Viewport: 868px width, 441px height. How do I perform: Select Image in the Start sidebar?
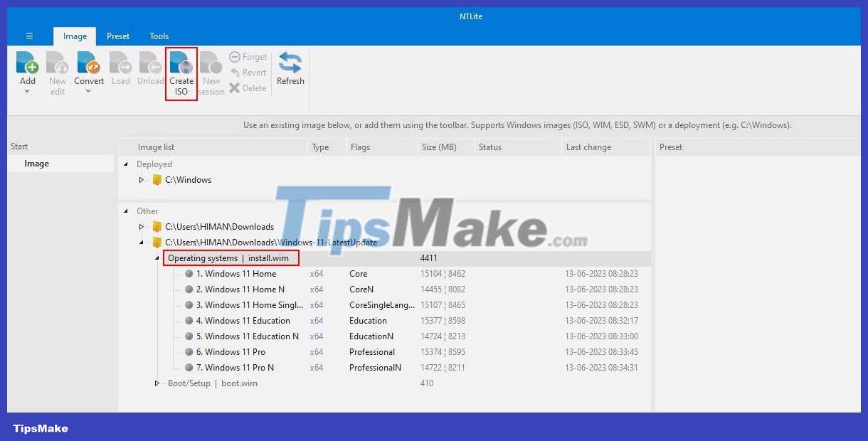37,163
